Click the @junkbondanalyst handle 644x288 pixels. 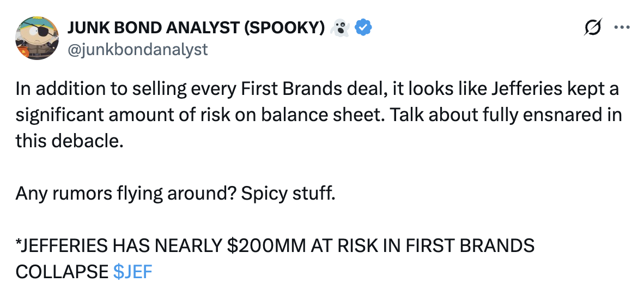click(x=137, y=49)
